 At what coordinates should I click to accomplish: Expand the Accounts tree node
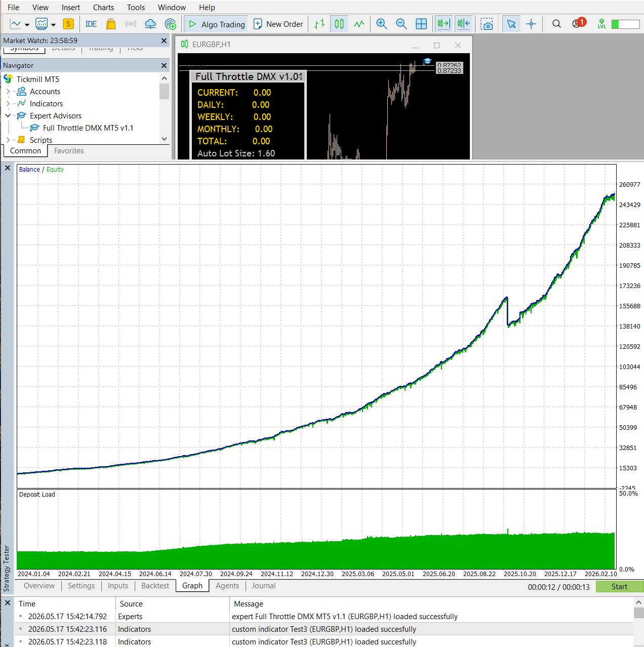(x=8, y=92)
